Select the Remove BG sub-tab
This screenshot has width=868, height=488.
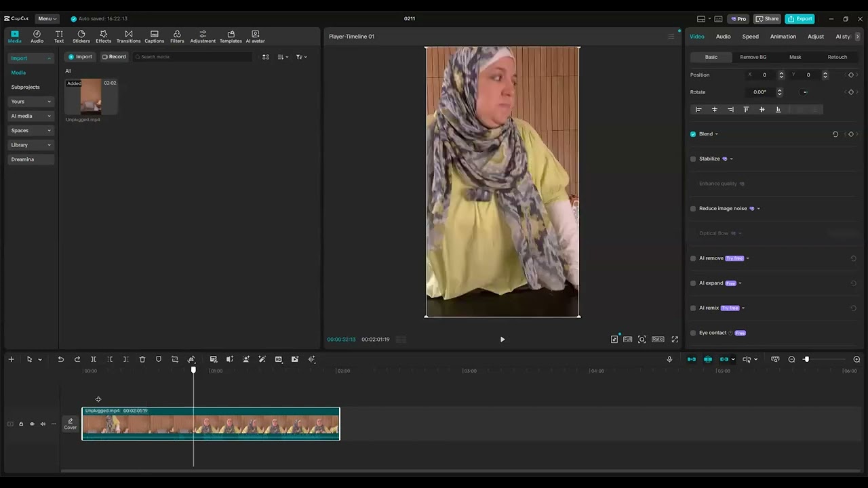753,57
